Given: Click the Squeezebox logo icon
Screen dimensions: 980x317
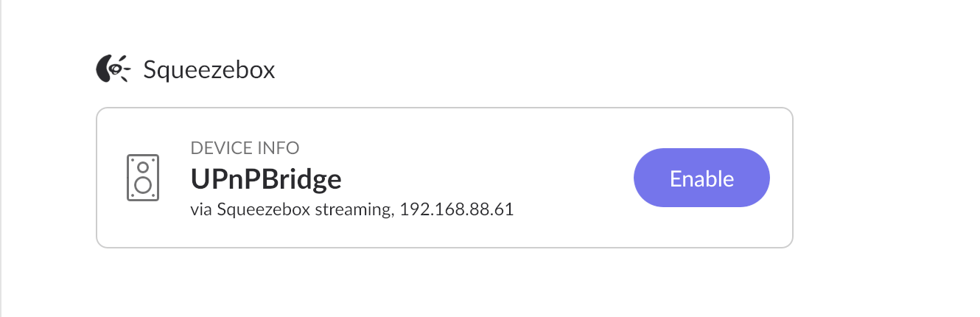Looking at the screenshot, I should 113,69.
